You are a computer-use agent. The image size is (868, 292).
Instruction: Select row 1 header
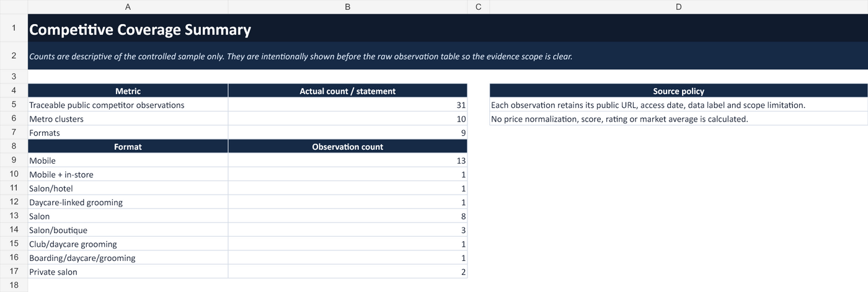[x=14, y=28]
